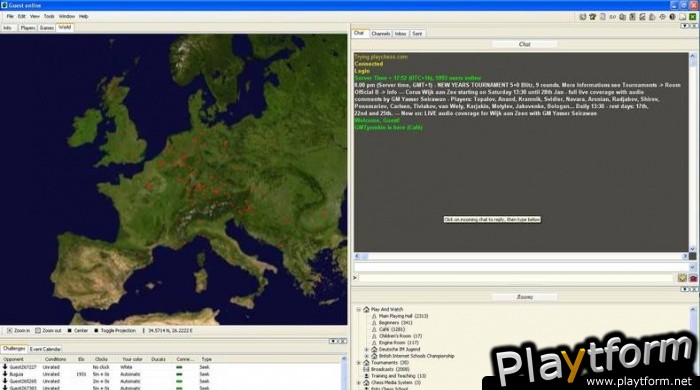The image size is (700, 390).
Task: Click the Zoom out magnifier icon
Action: click(x=38, y=331)
